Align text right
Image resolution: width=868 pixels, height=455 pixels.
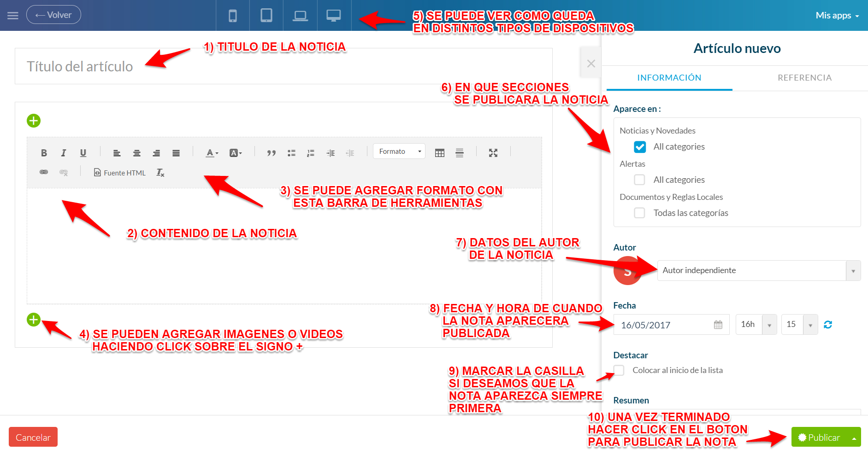click(x=156, y=153)
